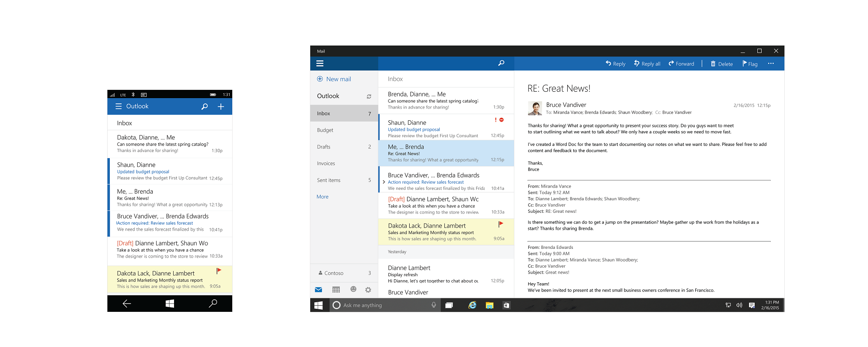Open phone email from Dakota, Dianne, ... Me
Image resolution: width=868 pixels, height=347 pixels.
(x=170, y=144)
